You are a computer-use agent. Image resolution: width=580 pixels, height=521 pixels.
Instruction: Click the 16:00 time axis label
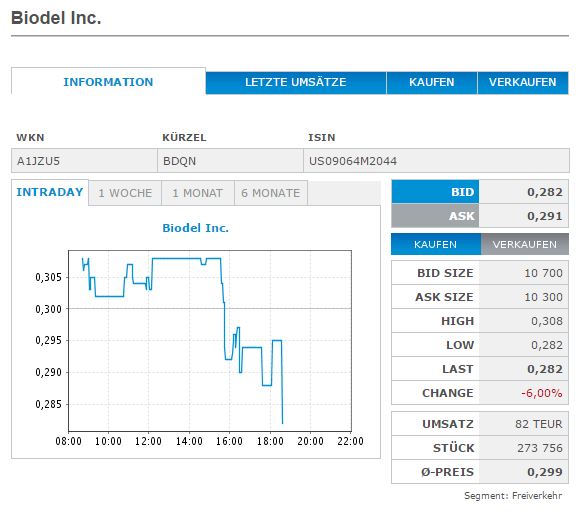229,441
